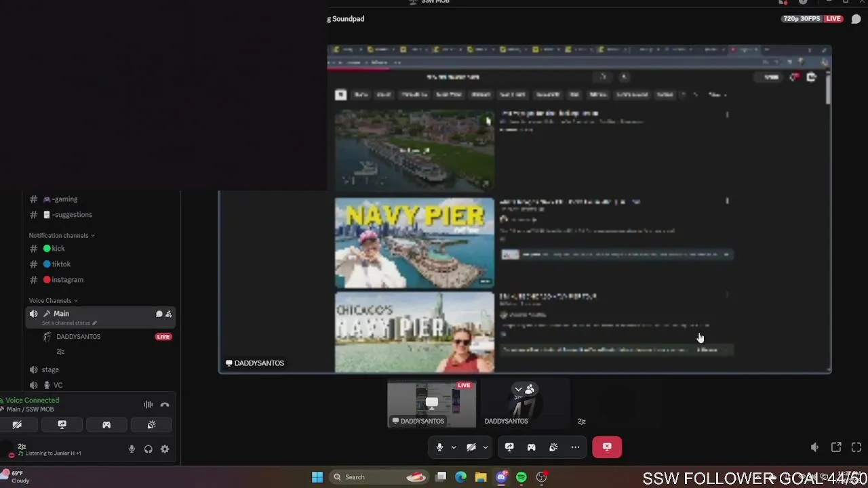Click the 720p 30FPS stream quality badge
The image size is (868, 488).
(x=802, y=19)
